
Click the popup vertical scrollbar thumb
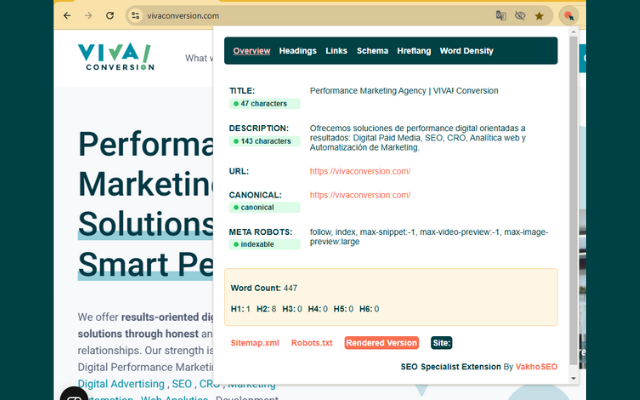tap(573, 200)
